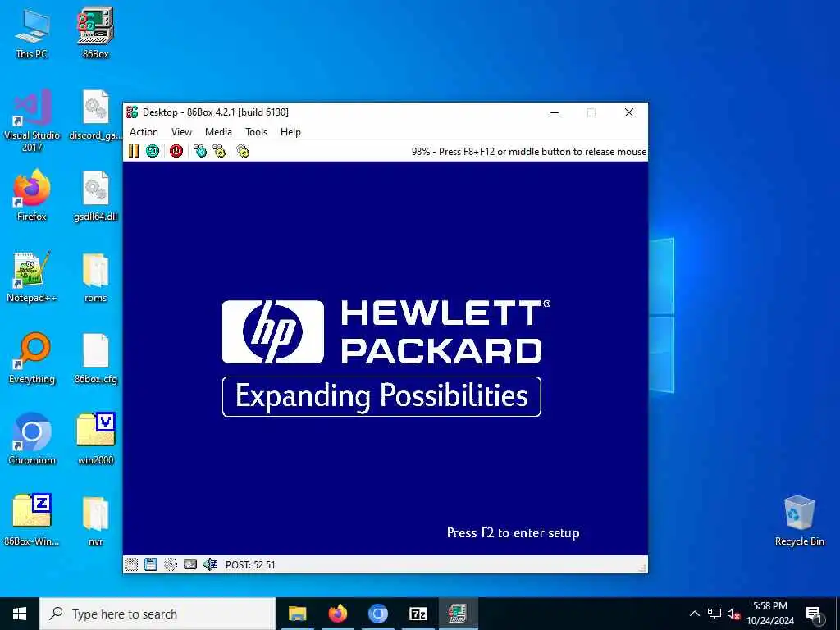The width and height of the screenshot is (840, 630).
Task: Select the Recycle Bin
Action: point(799,521)
